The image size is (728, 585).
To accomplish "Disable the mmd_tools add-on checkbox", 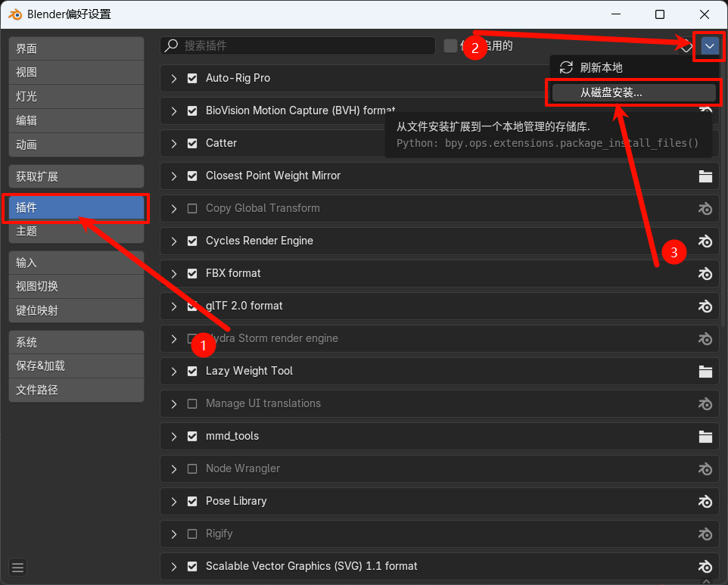I will (192, 436).
